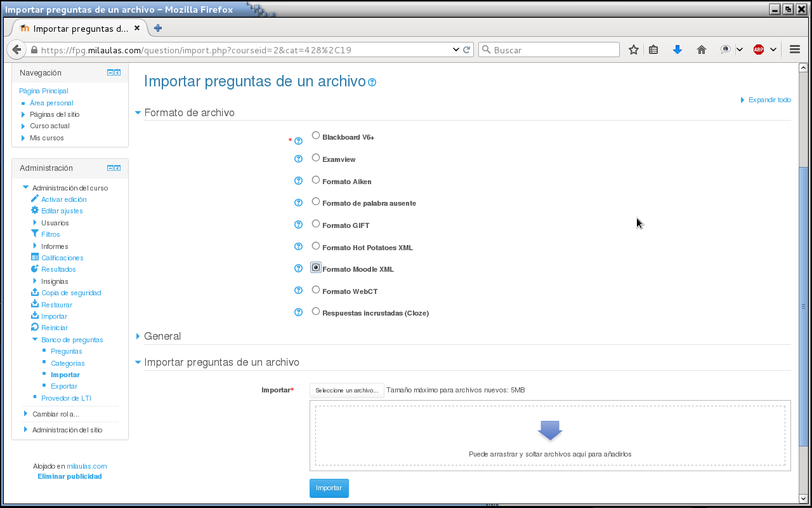Click into the Buscar search field
This screenshot has width=812, height=508.
[549, 50]
